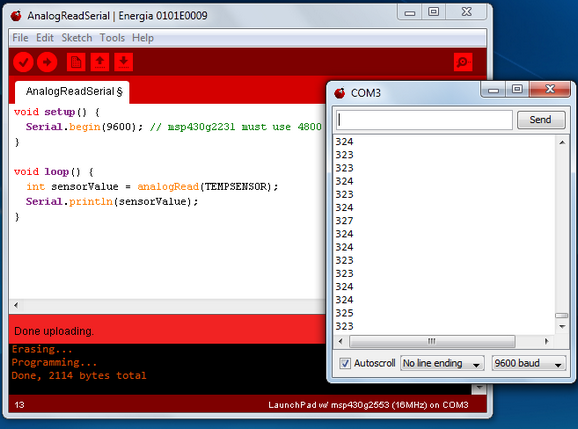578x429 pixels.
Task: Open the Sketch menu
Action: [77, 38]
